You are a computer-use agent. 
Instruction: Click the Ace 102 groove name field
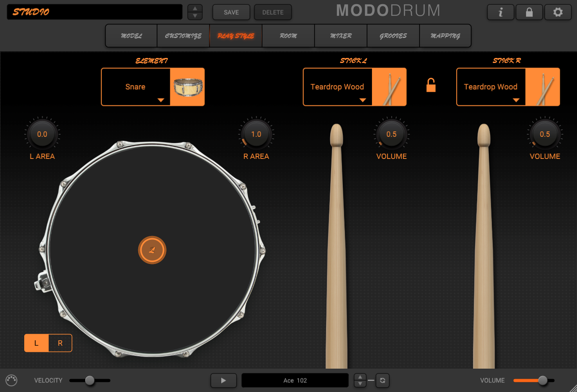click(295, 380)
